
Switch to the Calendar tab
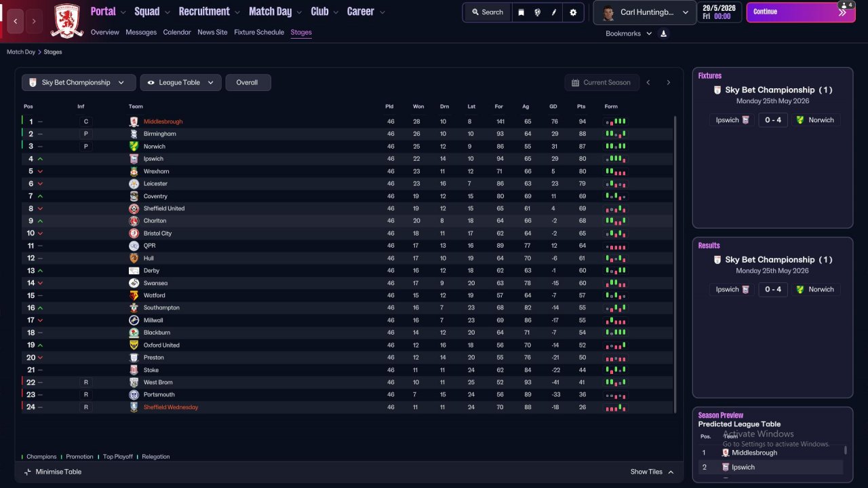pos(177,33)
